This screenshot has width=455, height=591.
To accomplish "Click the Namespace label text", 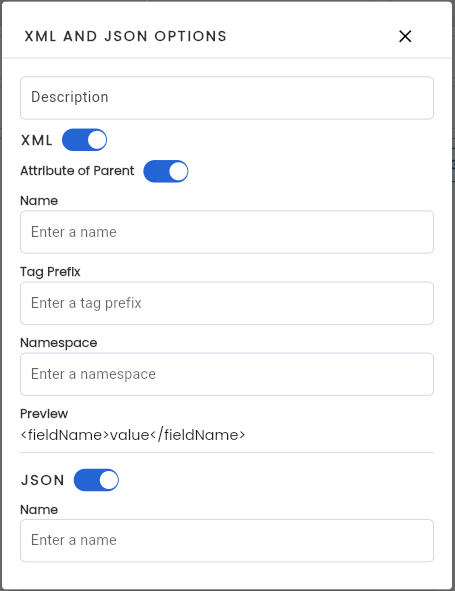I will (x=58, y=343).
